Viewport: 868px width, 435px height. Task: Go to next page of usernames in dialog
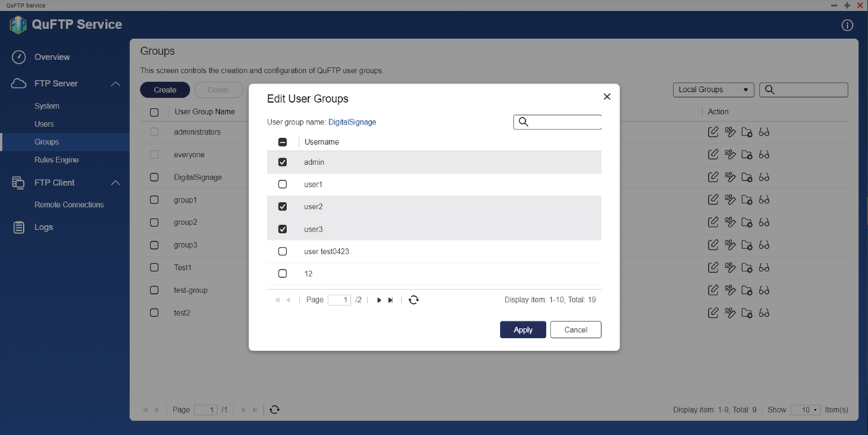pyautogui.click(x=379, y=300)
